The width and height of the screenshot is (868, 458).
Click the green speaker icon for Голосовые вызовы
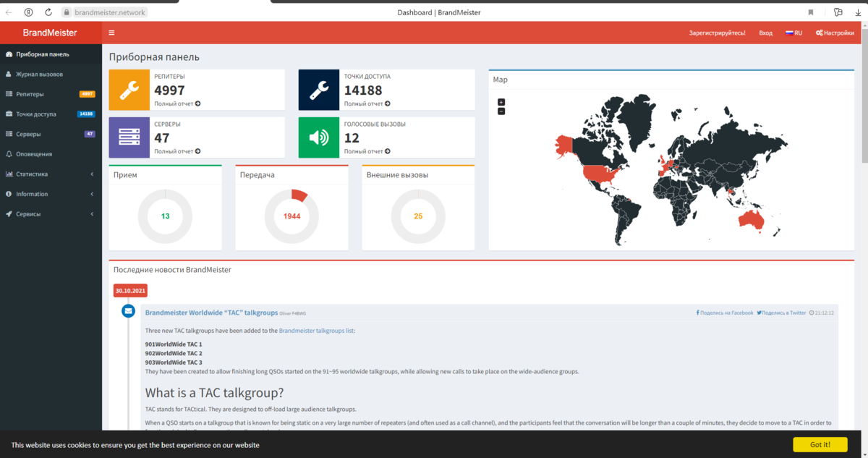coord(319,137)
